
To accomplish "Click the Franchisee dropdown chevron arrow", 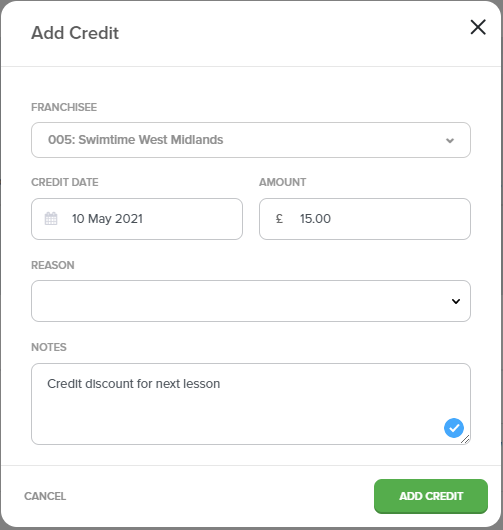I will point(450,140).
